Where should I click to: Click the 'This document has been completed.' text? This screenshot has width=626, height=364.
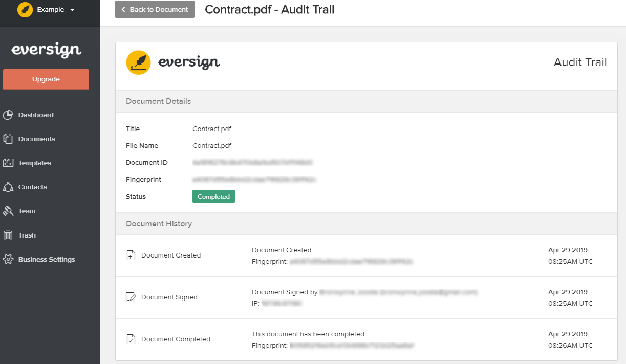[309, 334]
